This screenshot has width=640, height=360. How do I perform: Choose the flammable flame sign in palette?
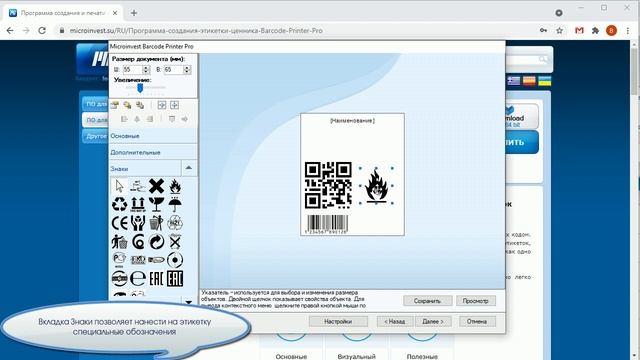[175, 186]
